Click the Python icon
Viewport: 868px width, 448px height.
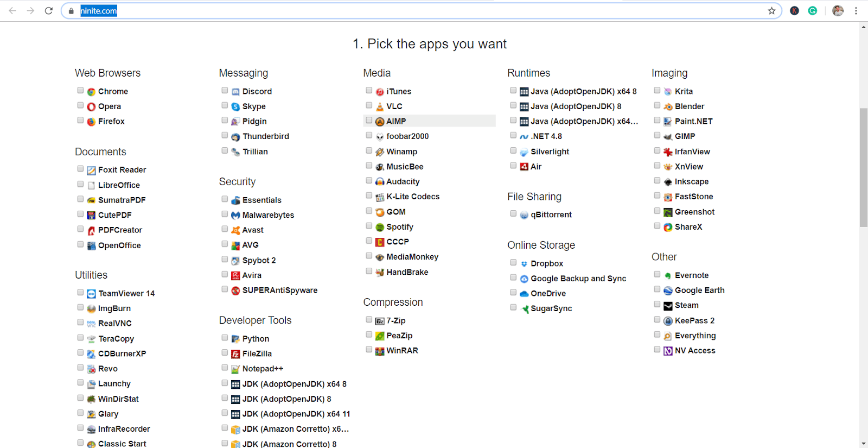(235, 339)
